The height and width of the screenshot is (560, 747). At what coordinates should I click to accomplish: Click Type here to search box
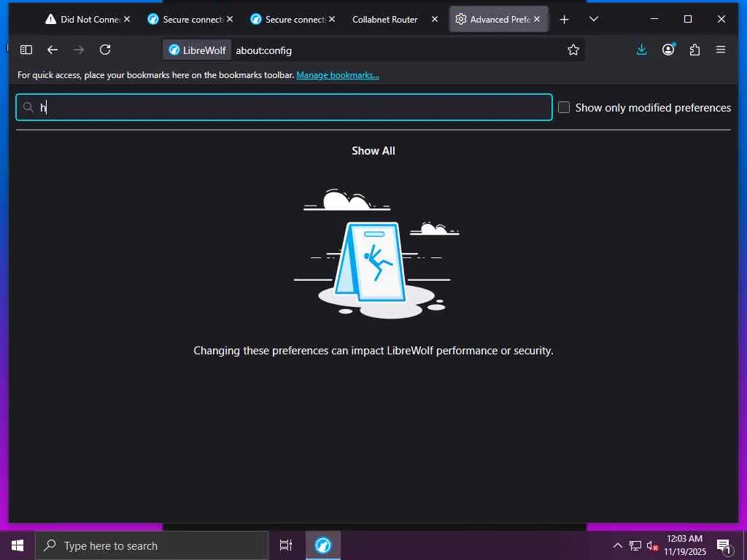(x=152, y=545)
